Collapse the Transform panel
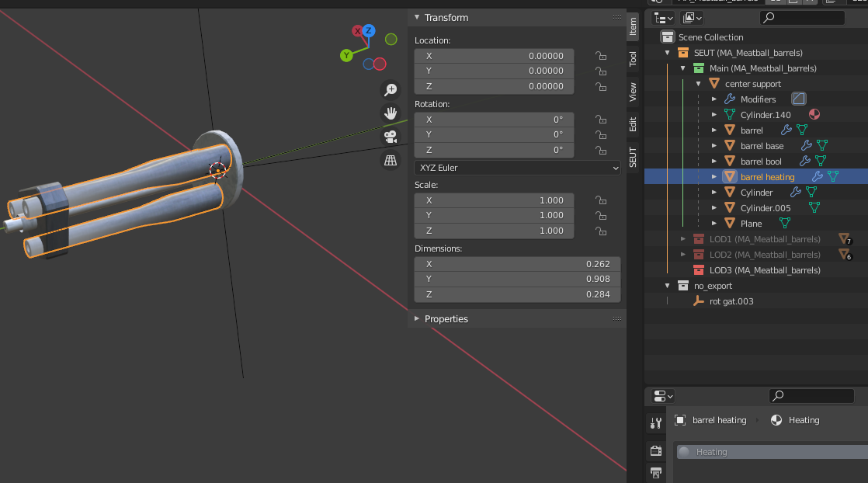Viewport: 868px width, 483px height. [417, 18]
